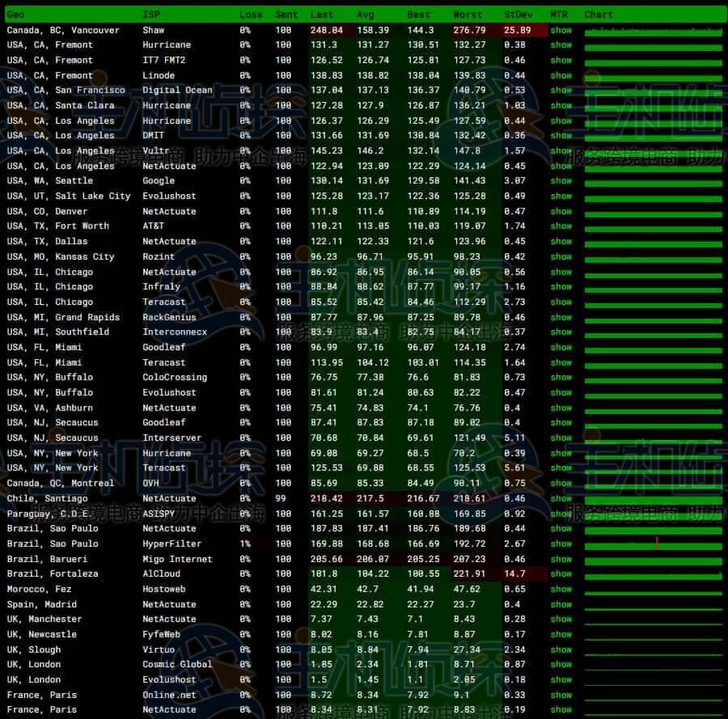
Task: Open show link for Seattle Google row
Action: pyautogui.click(x=561, y=181)
